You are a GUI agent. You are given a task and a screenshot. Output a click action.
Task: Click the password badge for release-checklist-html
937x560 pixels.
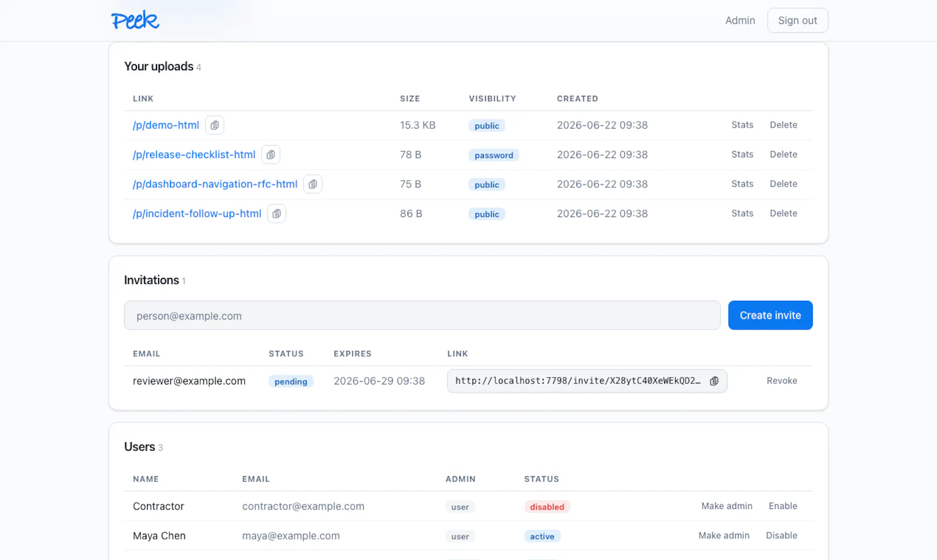click(x=494, y=155)
